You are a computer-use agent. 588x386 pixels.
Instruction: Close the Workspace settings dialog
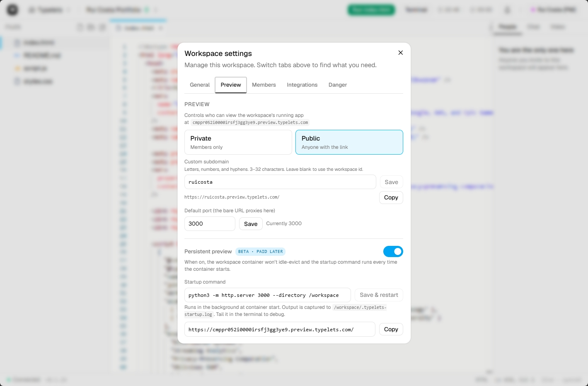coord(400,53)
